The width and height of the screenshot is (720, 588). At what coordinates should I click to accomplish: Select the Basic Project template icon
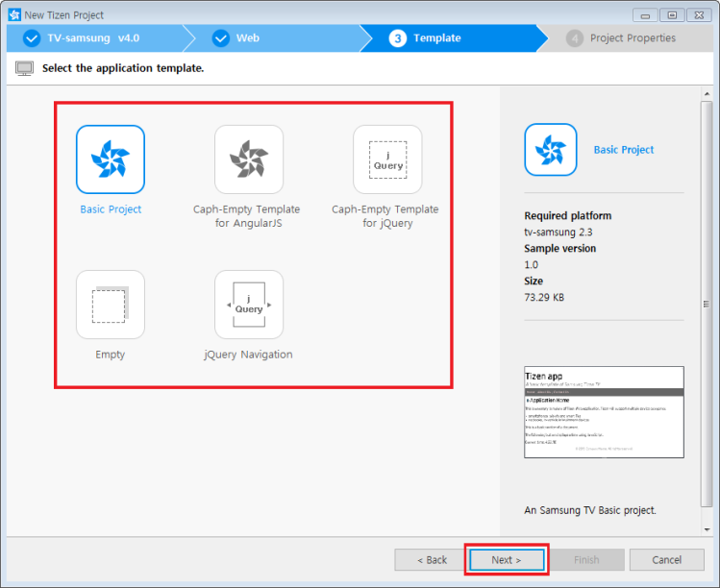[x=111, y=159]
